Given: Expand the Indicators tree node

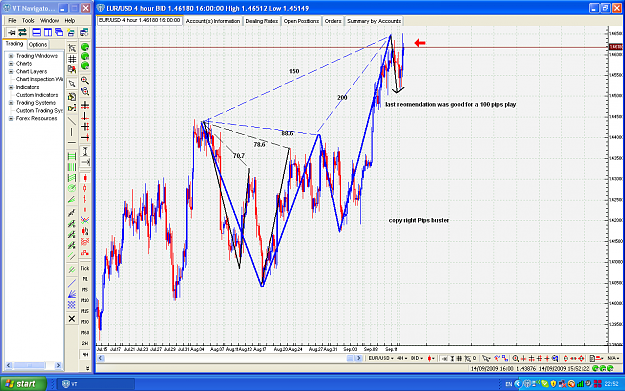Looking at the screenshot, I should pos(11,87).
